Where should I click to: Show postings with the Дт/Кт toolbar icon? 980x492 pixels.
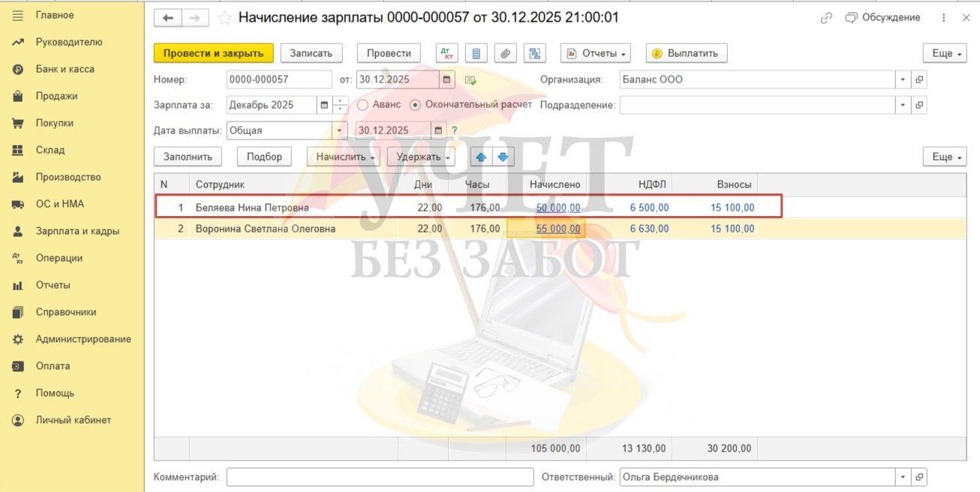coord(447,53)
